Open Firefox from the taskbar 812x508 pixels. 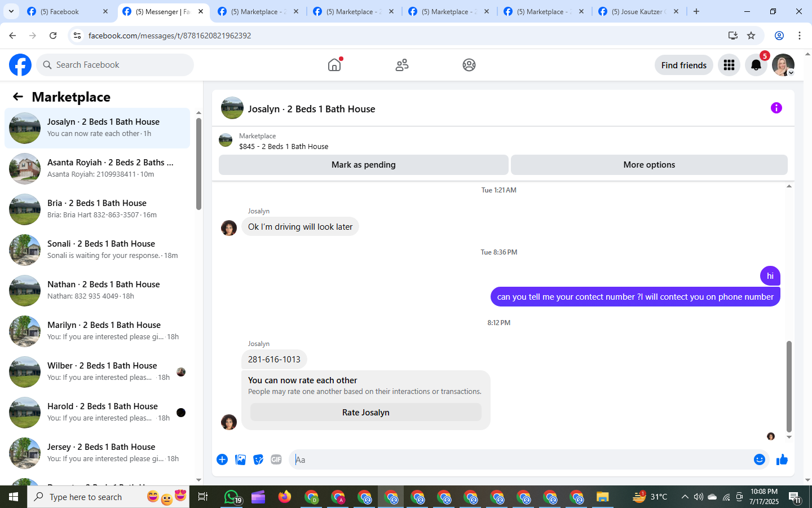point(285,497)
